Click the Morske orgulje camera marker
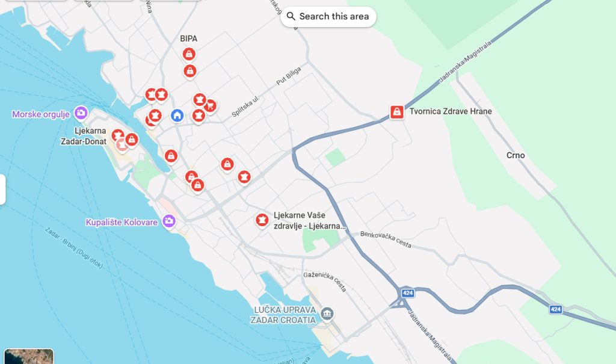616x364 pixels. point(81,113)
